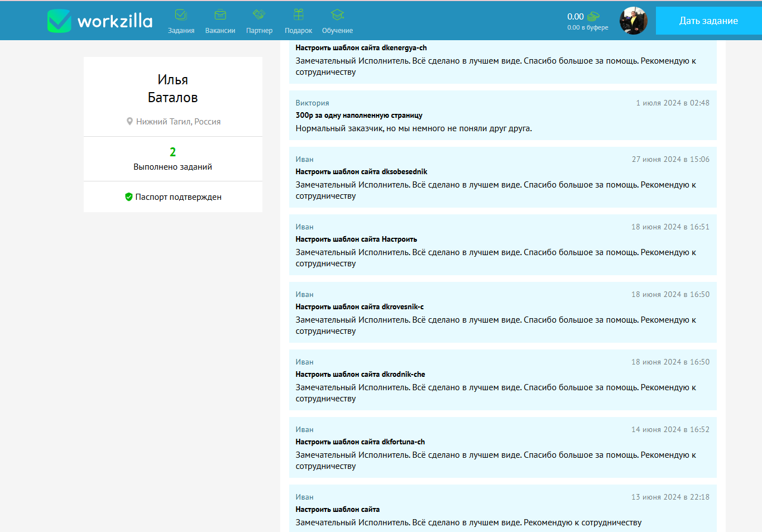Click the Партнер handshake icon
762x532 pixels.
[x=259, y=15]
